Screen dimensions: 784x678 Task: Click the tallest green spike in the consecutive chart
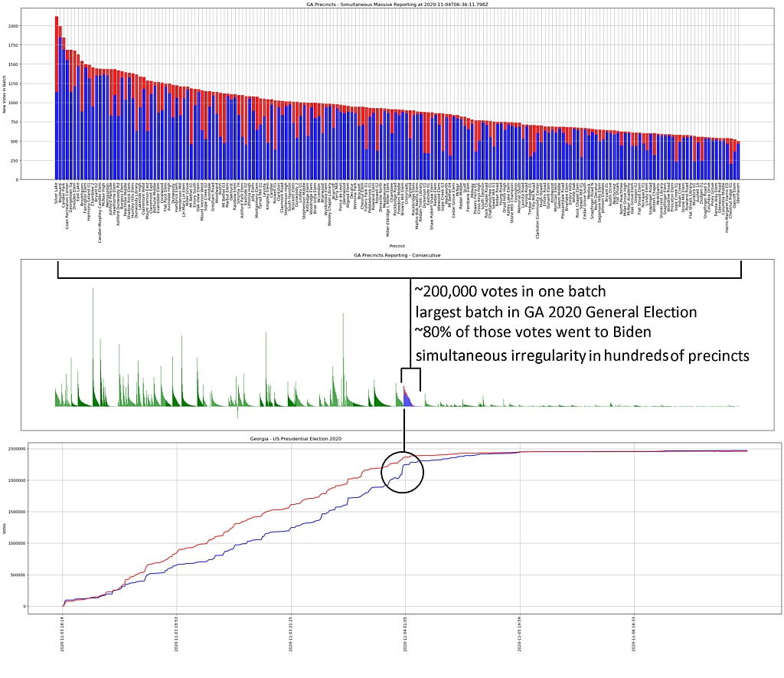pos(93,347)
